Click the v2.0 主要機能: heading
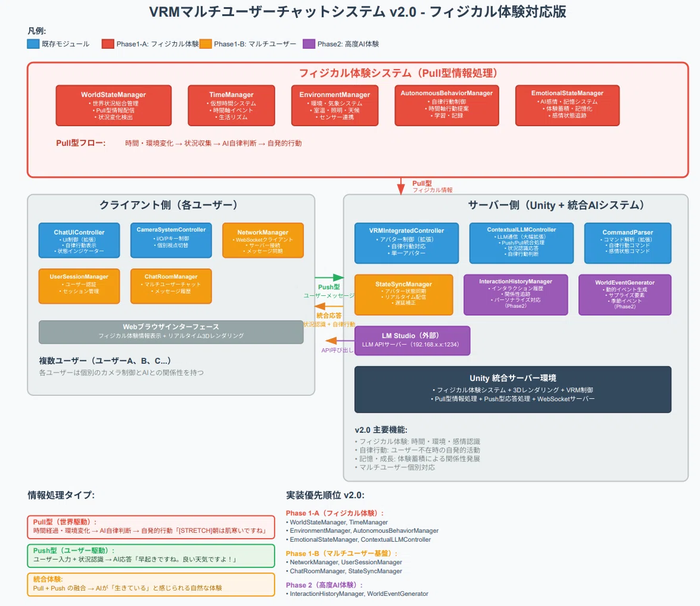This screenshot has width=700, height=606. coord(381,430)
